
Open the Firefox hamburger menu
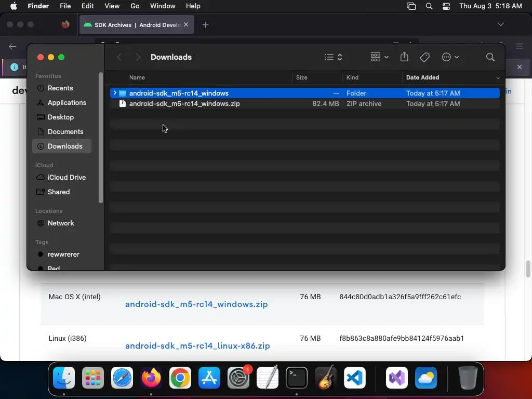[x=520, y=46]
